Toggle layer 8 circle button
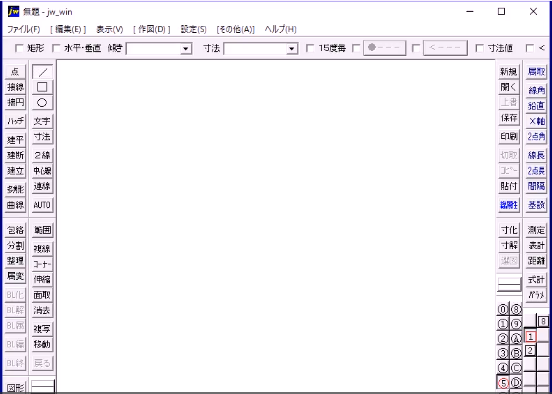 pyautogui.click(x=515, y=309)
